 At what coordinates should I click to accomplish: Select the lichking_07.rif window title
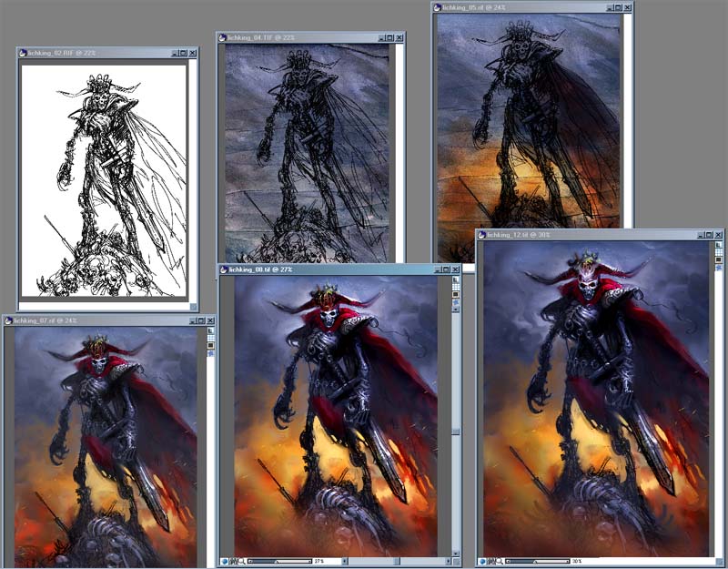[x=45, y=320]
